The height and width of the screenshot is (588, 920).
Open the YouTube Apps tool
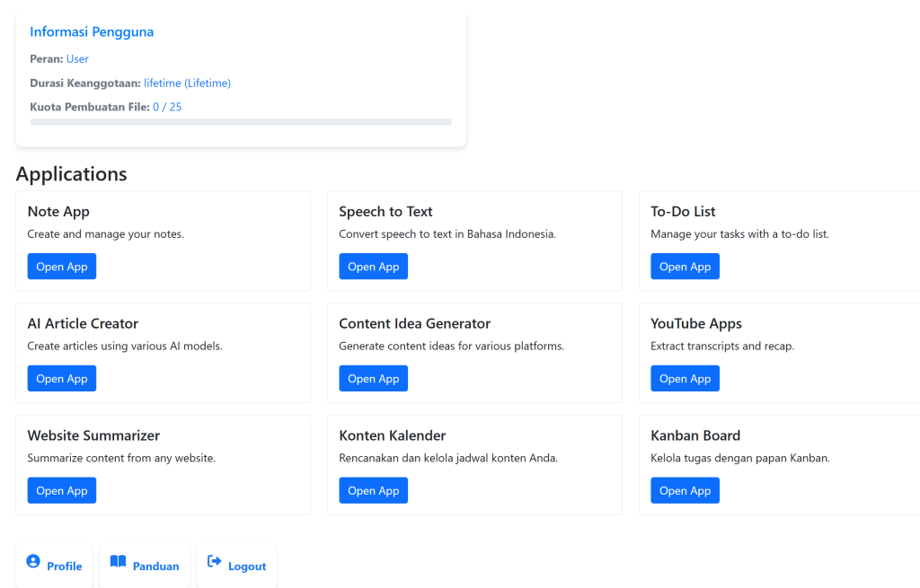[x=685, y=379]
